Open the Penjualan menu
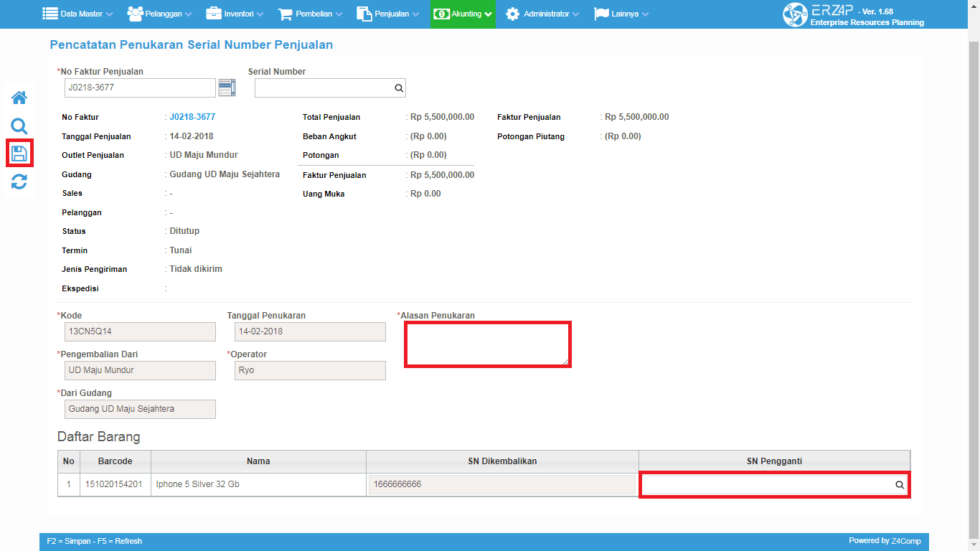The image size is (980, 551). [x=387, y=14]
